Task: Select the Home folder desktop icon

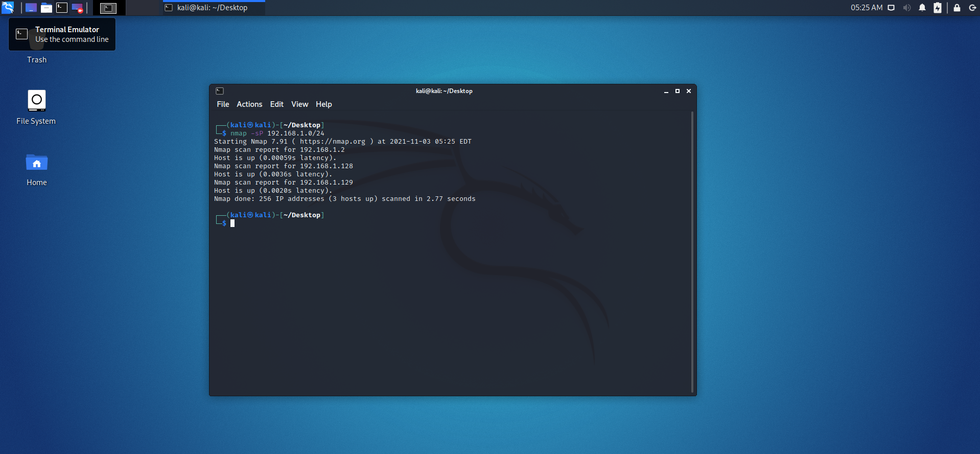Action: 37,169
